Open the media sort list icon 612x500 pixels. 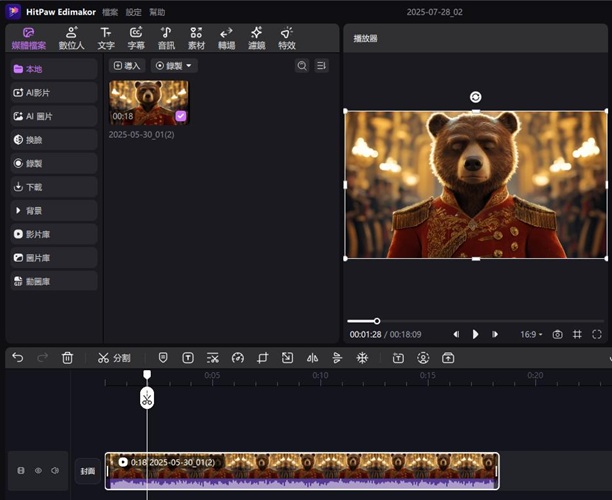click(321, 66)
